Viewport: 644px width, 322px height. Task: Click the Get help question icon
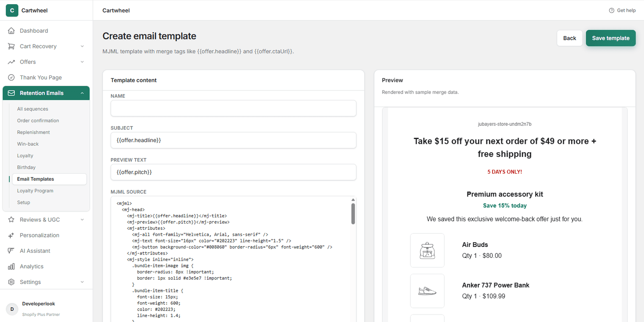click(x=612, y=10)
